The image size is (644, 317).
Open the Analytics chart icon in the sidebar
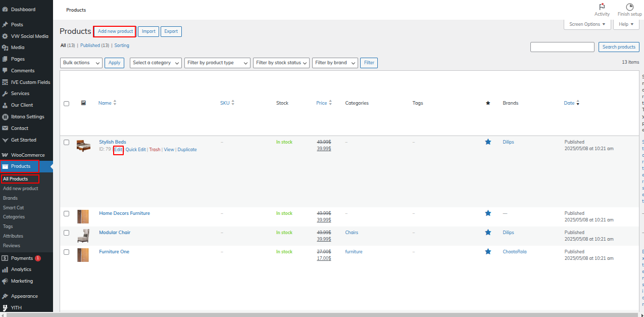(5, 269)
